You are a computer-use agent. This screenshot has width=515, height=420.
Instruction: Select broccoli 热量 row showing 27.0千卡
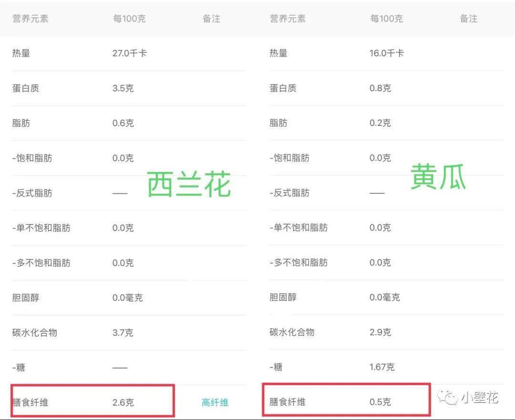(x=129, y=53)
